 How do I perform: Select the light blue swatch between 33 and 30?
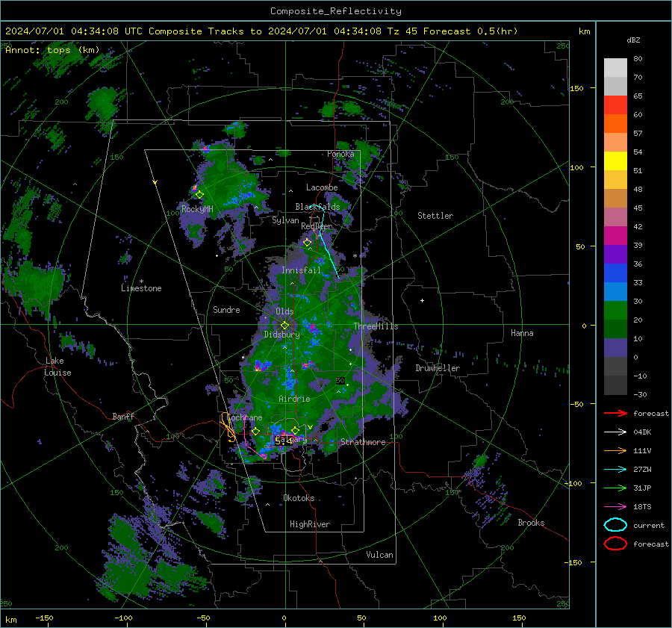615,292
